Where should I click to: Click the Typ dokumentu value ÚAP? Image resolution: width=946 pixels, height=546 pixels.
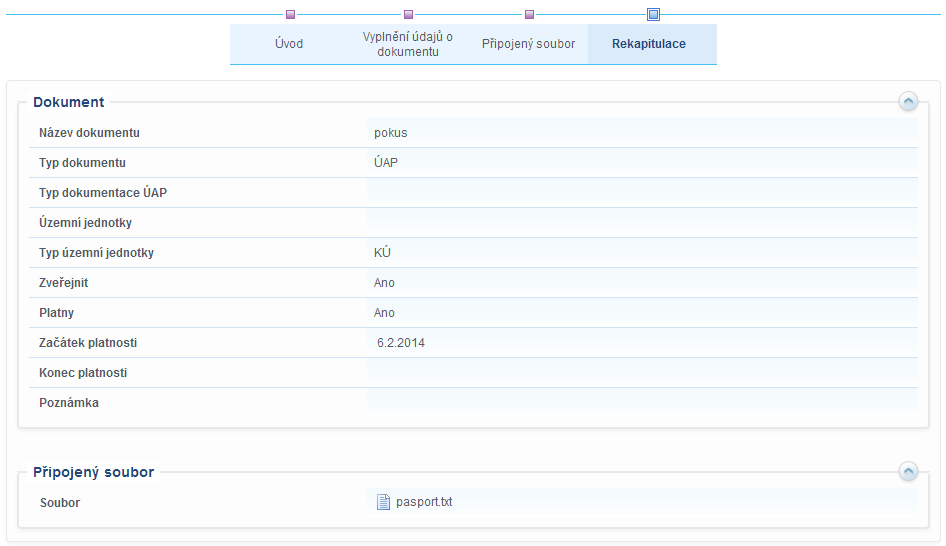(x=386, y=163)
